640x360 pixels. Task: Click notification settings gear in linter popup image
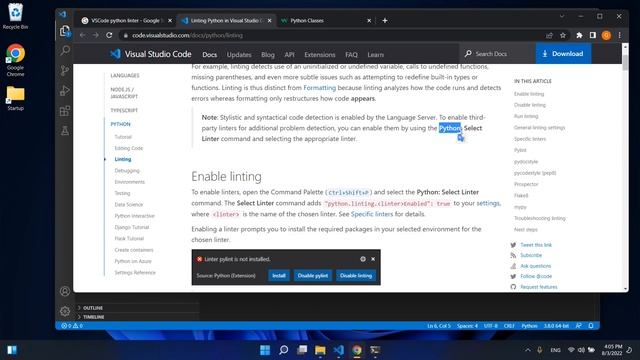pos(363,259)
